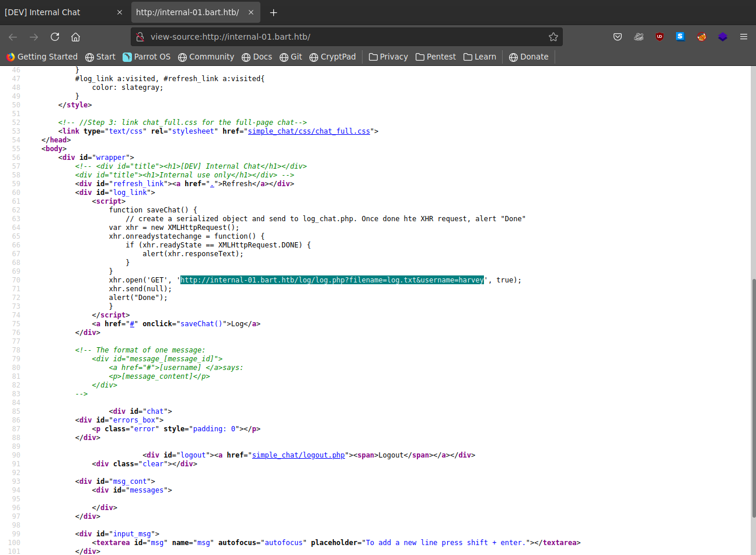Open the FoxyProxy extension icon
The image size is (756, 555).
(702, 37)
